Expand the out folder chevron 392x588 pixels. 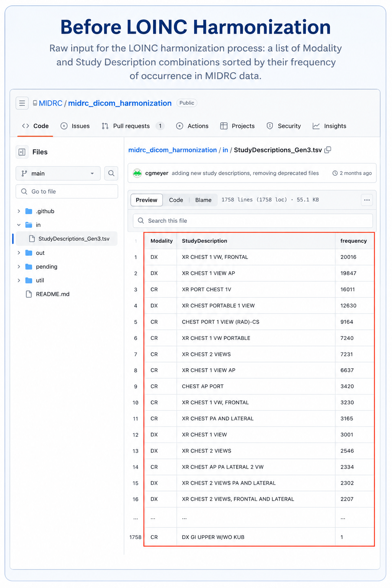pos(19,253)
